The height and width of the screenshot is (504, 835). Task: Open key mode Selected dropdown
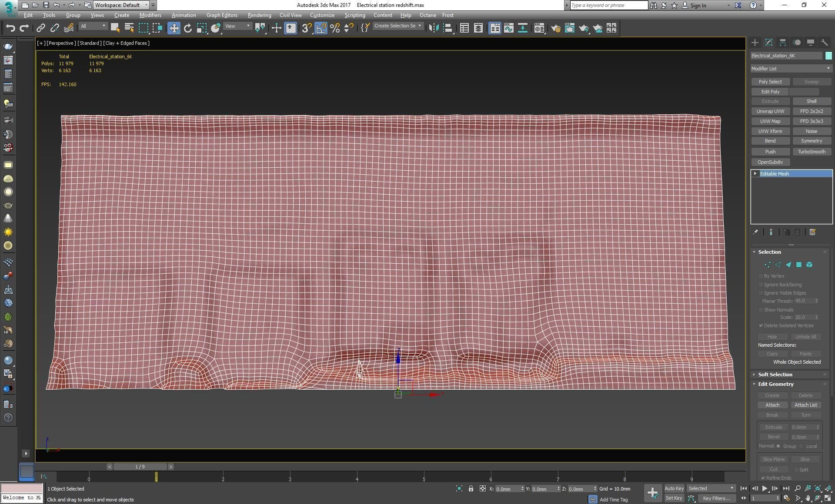pos(711,488)
